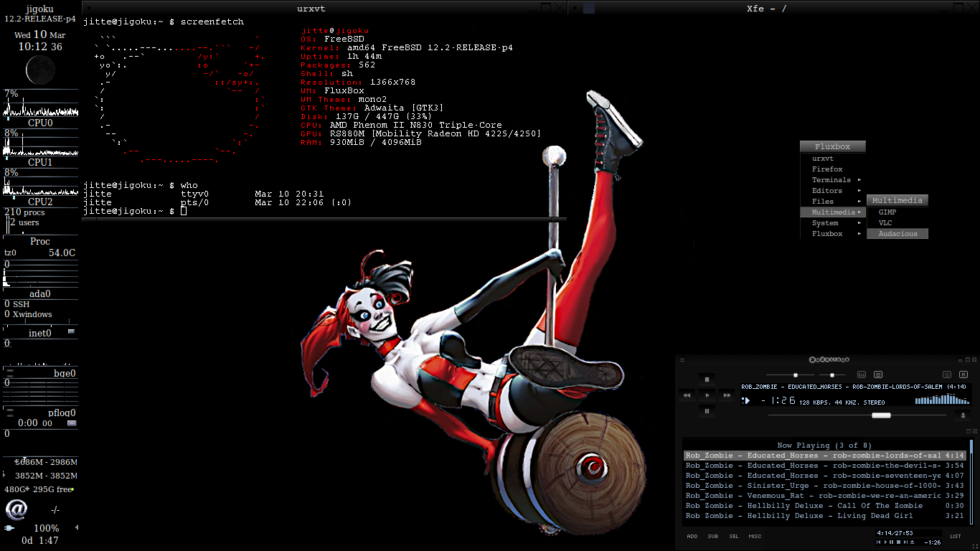Launch Audacious from the Multimedia submenu
The image size is (980, 551).
[897, 234]
